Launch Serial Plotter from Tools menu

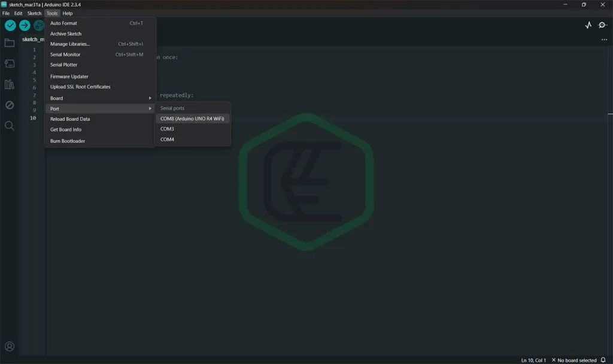pos(100,65)
